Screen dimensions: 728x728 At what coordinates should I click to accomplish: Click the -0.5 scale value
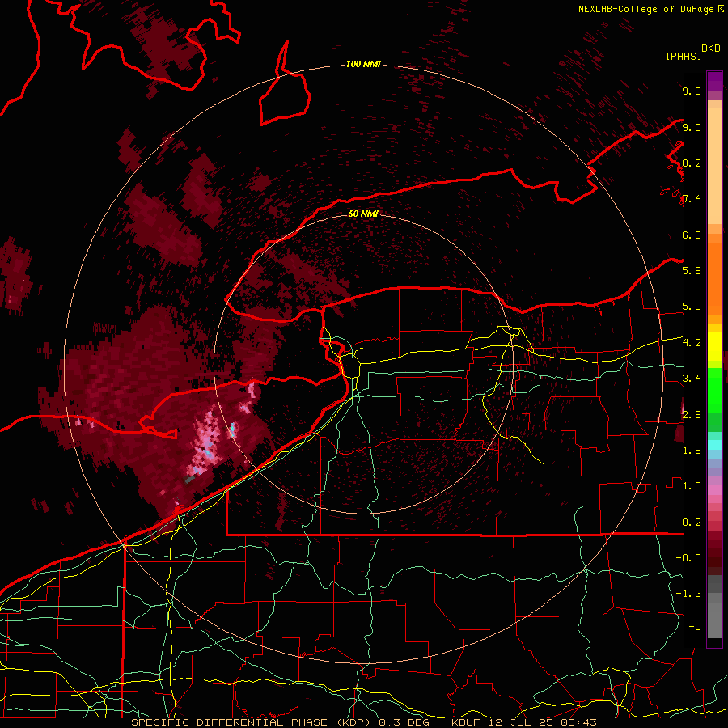pos(688,558)
